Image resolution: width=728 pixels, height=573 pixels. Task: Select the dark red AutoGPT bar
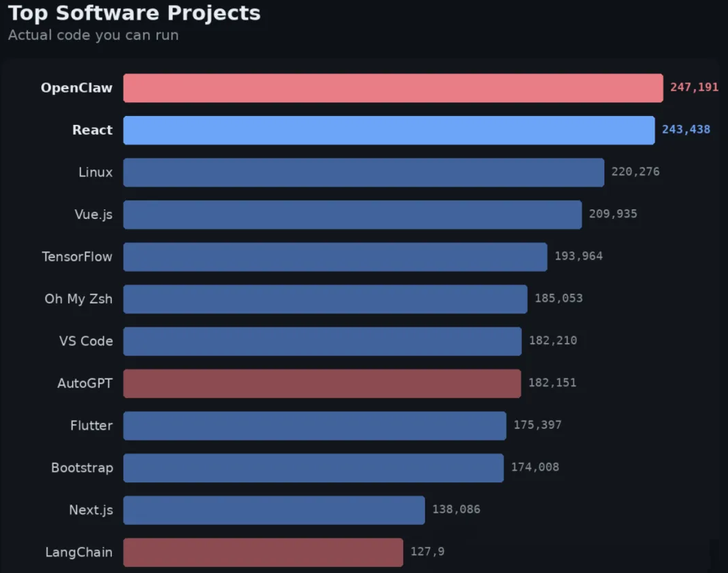pos(321,383)
